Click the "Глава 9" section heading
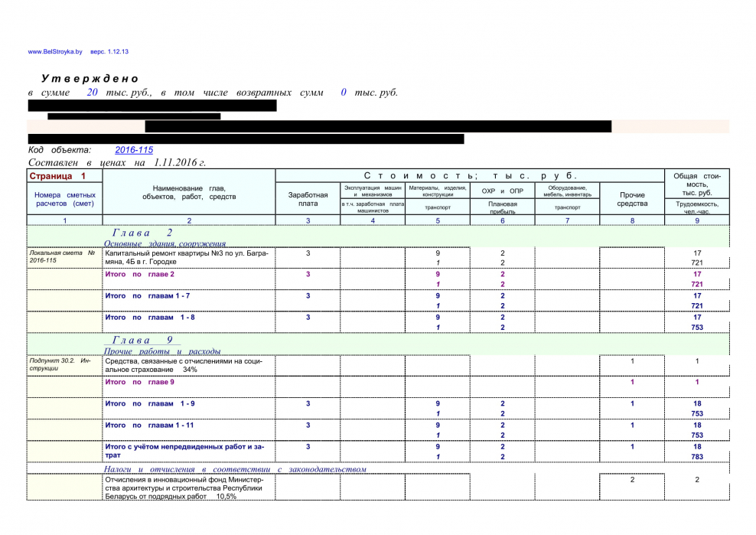The width and height of the screenshot is (756, 535). click(143, 339)
